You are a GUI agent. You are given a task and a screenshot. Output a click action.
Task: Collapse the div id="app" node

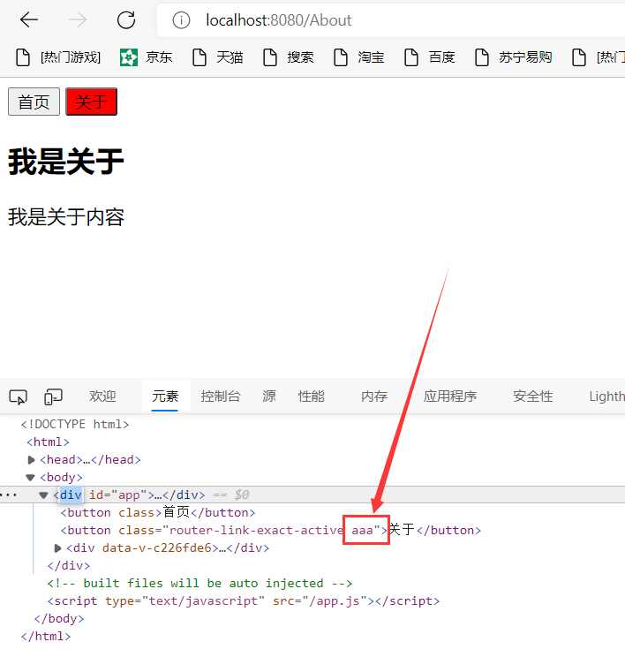(x=43, y=495)
